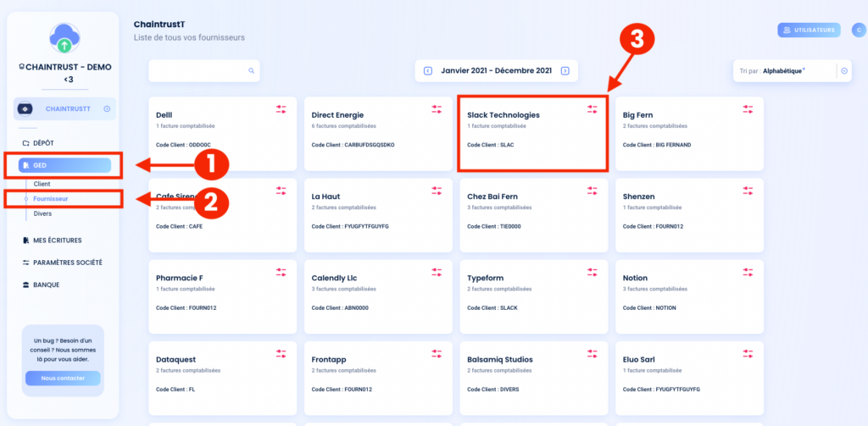Open the Slack Technologies supplier card
The width and height of the screenshot is (868, 426).
pyautogui.click(x=533, y=133)
